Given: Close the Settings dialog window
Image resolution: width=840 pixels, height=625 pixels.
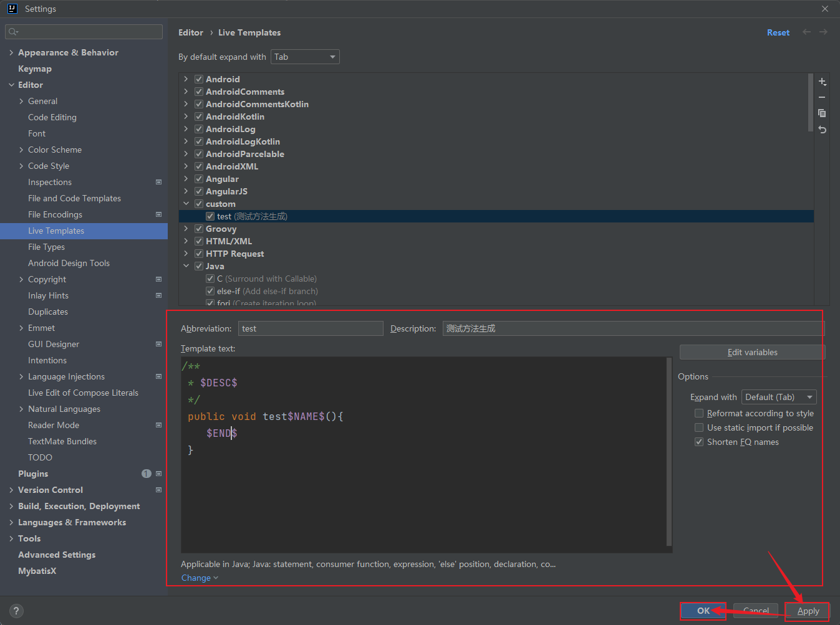Looking at the screenshot, I should (x=825, y=9).
